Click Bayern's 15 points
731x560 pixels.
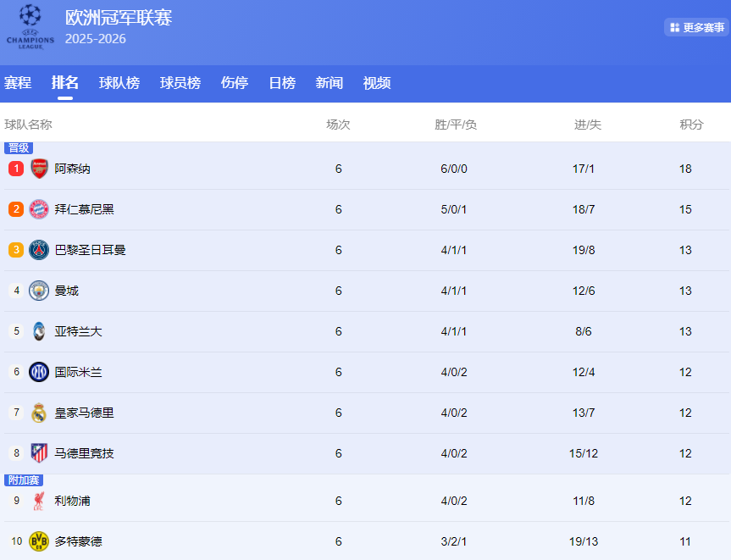685,209
